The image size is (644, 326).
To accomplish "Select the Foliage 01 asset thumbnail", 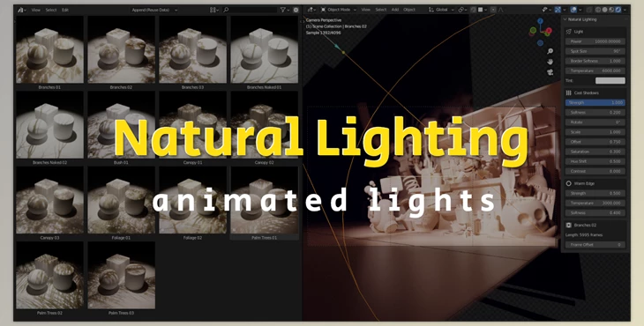I will [121, 200].
